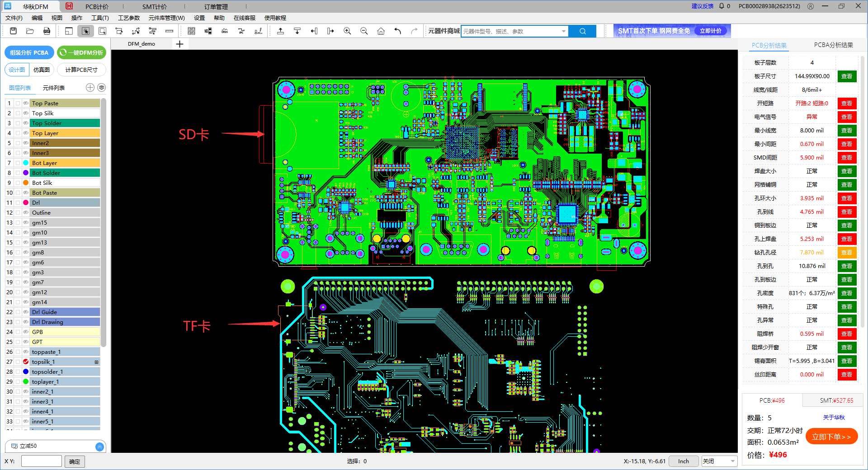The height and width of the screenshot is (470, 868).
Task: Add a new tab next to DFM_demo
Action: coord(179,44)
